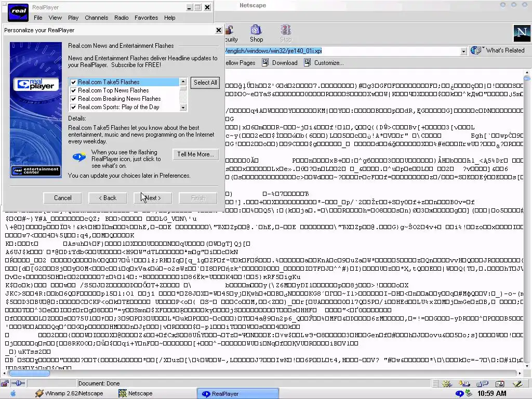Open Mail inbox component bar icon
Screen dimensions: 532x399
coord(464,384)
